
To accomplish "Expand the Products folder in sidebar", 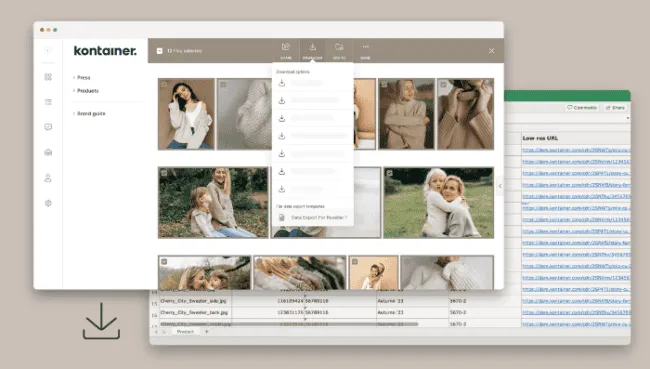I will point(86,90).
